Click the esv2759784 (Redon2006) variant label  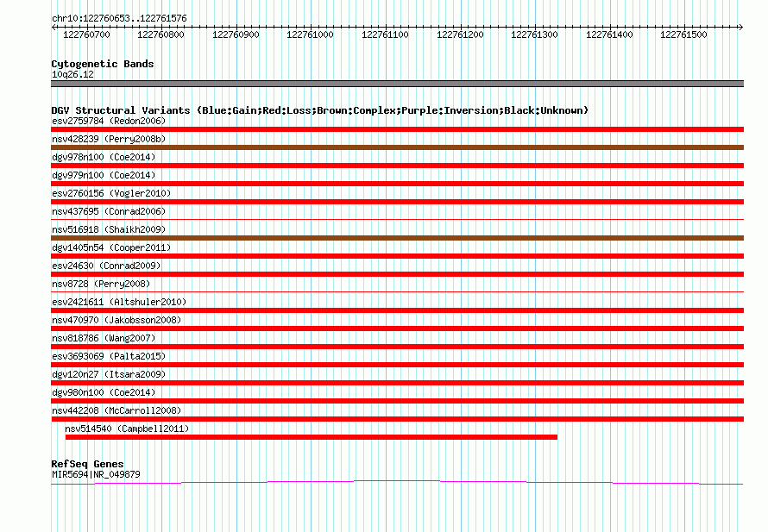109,121
